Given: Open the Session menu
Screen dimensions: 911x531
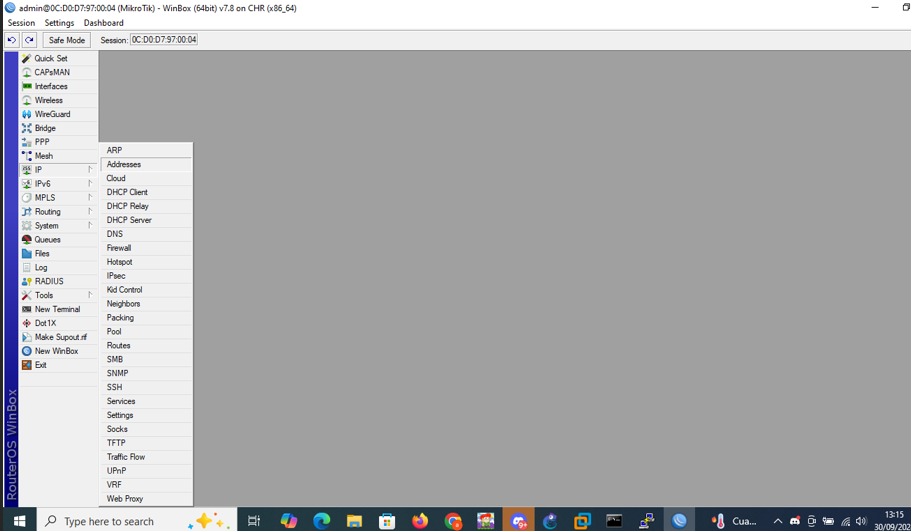Looking at the screenshot, I should (21, 23).
